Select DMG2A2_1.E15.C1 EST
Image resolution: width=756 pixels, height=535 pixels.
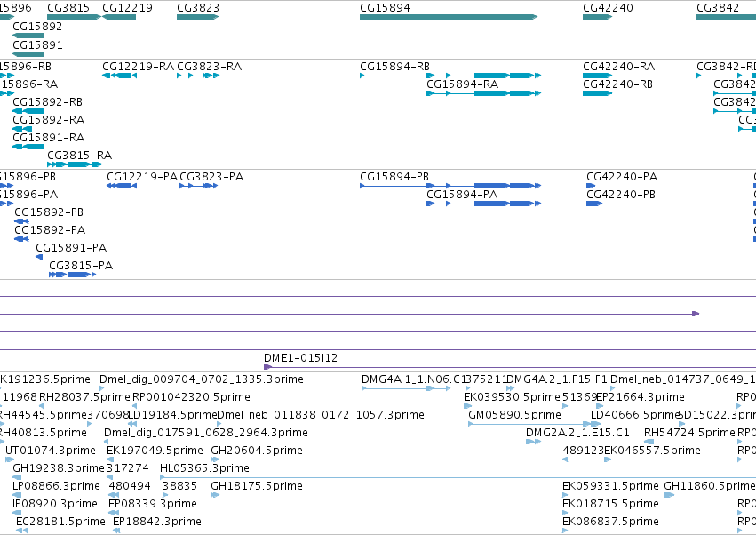click(533, 442)
